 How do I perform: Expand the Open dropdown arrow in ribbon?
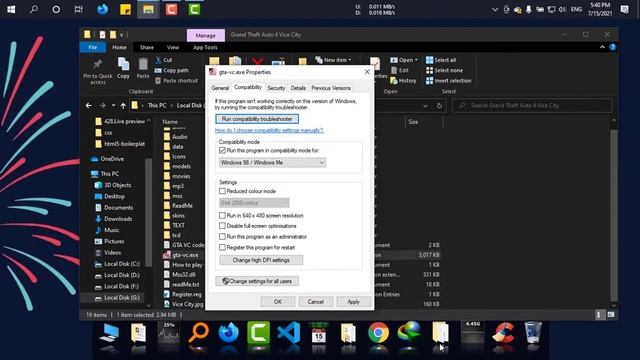point(416,60)
